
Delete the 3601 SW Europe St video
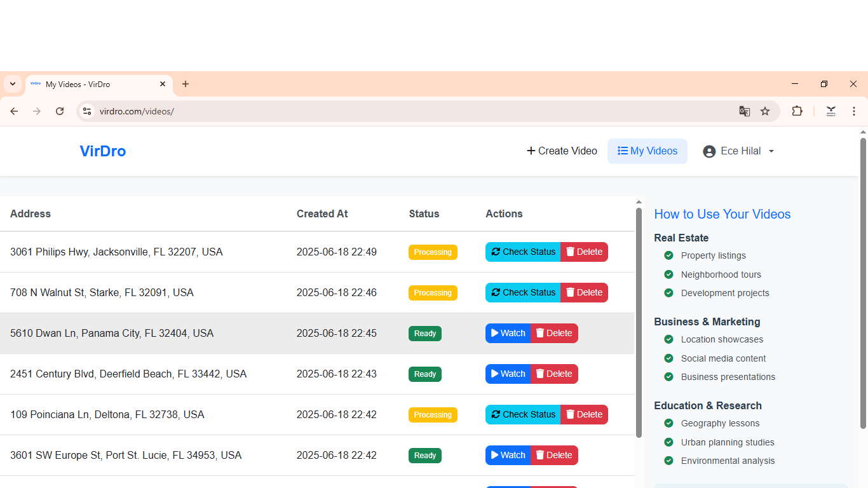pyautogui.click(x=554, y=456)
